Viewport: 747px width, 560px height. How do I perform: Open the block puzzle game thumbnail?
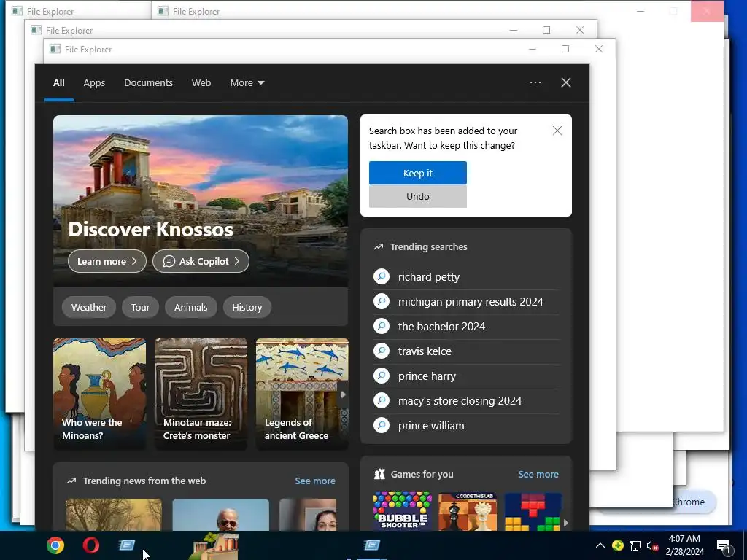[x=533, y=511]
